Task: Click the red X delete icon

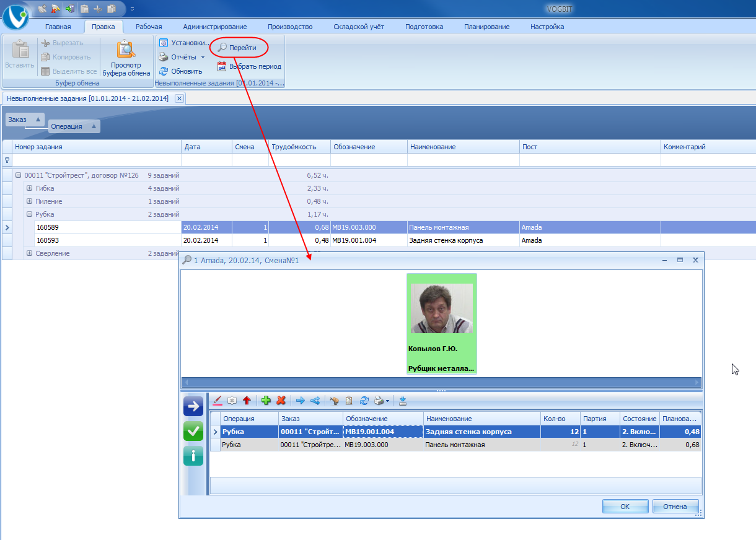Action: [281, 401]
